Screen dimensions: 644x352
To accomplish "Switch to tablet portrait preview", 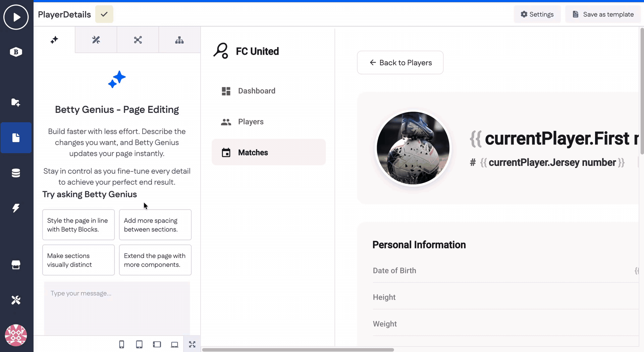I will point(139,344).
